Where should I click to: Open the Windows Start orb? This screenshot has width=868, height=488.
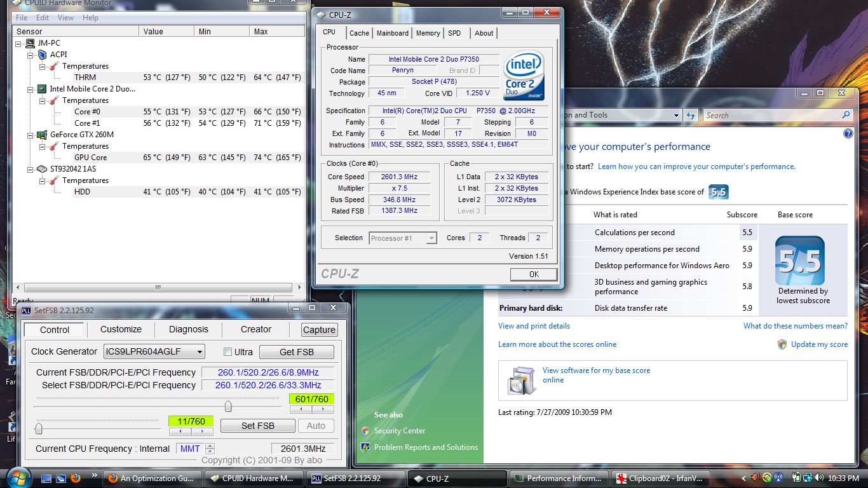(18, 477)
